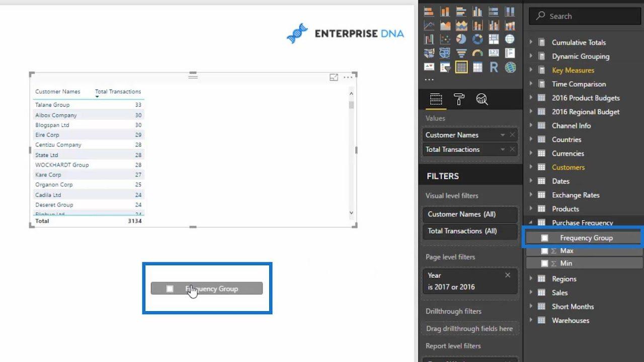Select the Regions table name

click(x=564, y=279)
